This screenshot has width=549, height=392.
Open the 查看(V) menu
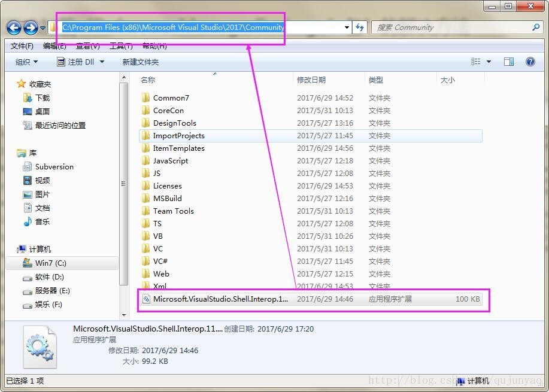tap(88, 46)
